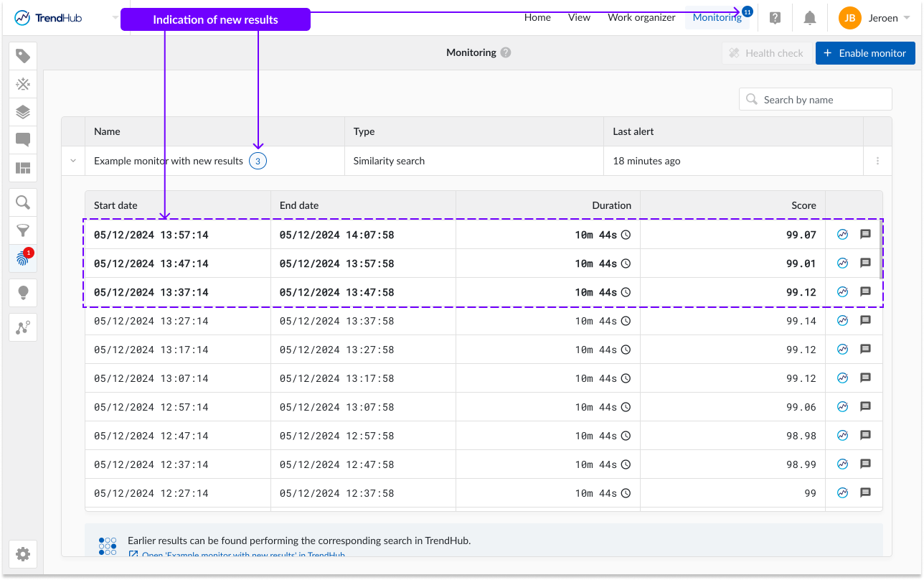Open three-dot menu for Example monitor row
Viewport: 924px width, 580px height.
[x=877, y=161]
